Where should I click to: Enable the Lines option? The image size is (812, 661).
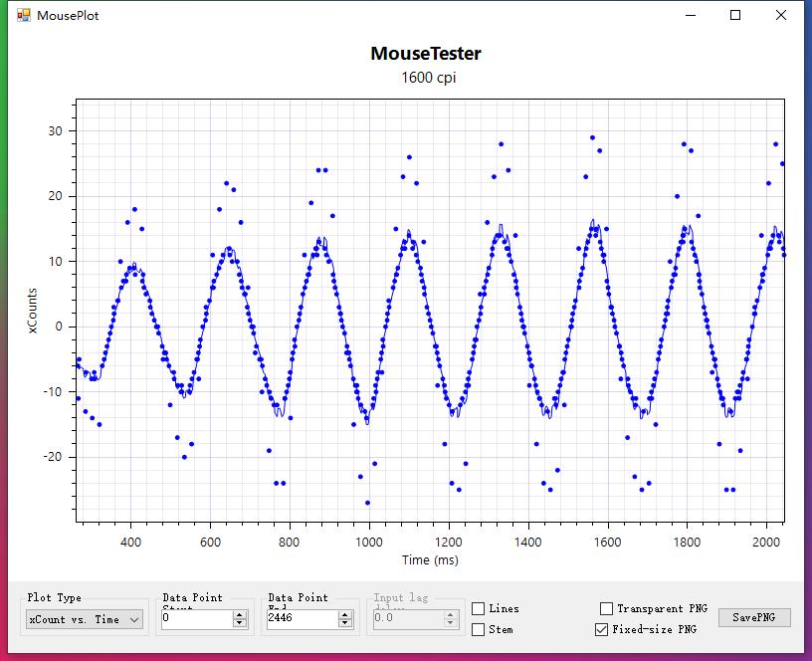coord(478,608)
